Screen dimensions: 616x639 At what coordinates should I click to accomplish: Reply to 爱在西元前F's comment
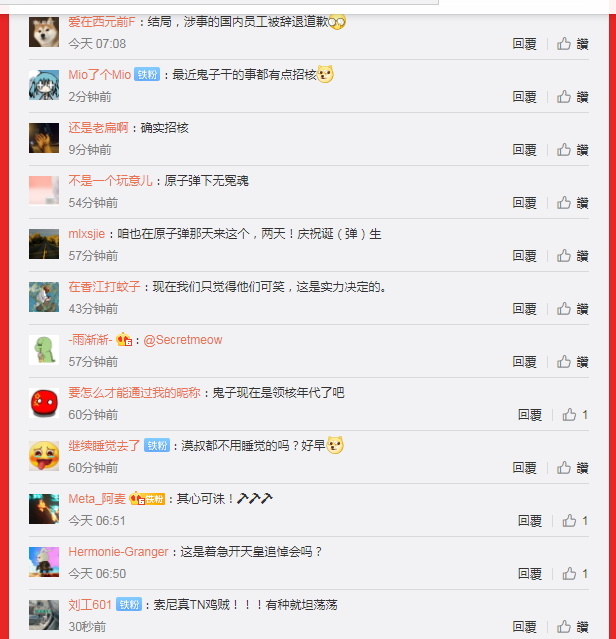[524, 44]
